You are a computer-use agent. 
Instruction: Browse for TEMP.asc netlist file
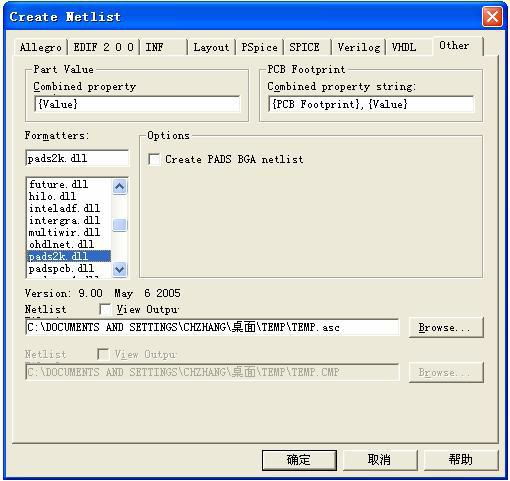tap(446, 327)
